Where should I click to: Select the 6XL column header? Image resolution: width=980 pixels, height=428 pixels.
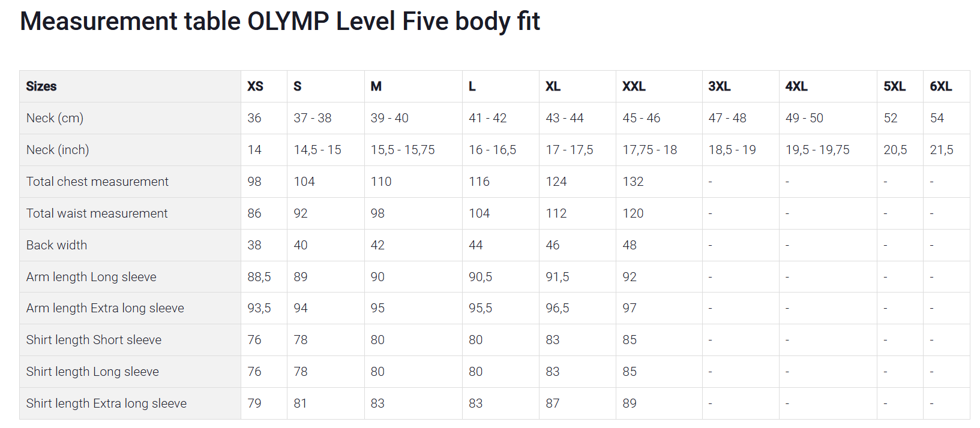click(x=940, y=86)
